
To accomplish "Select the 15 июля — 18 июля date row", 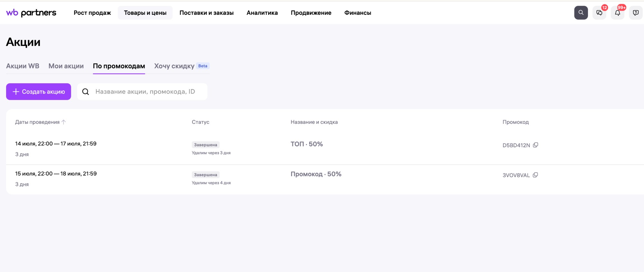I will pos(56,174).
